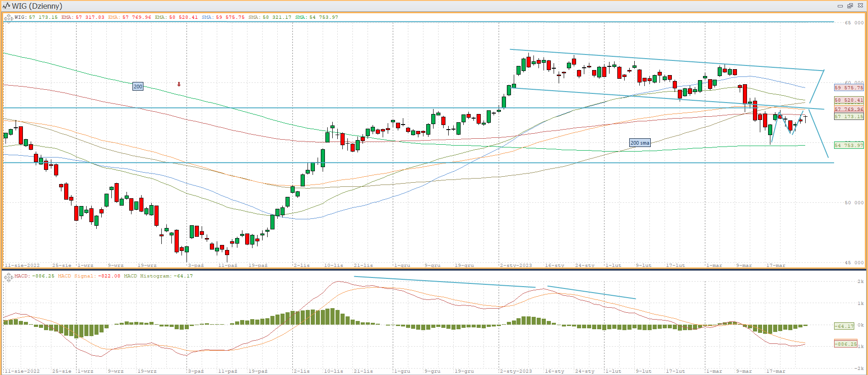This screenshot has height=375, width=868.
Task: Click the 54 753.97 SMA price tag
Action: pos(849,145)
